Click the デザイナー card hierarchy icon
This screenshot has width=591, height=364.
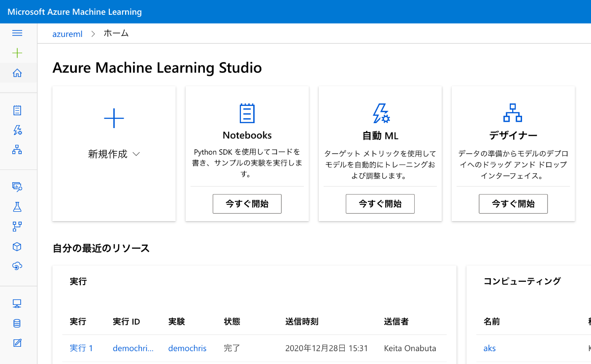point(513,113)
